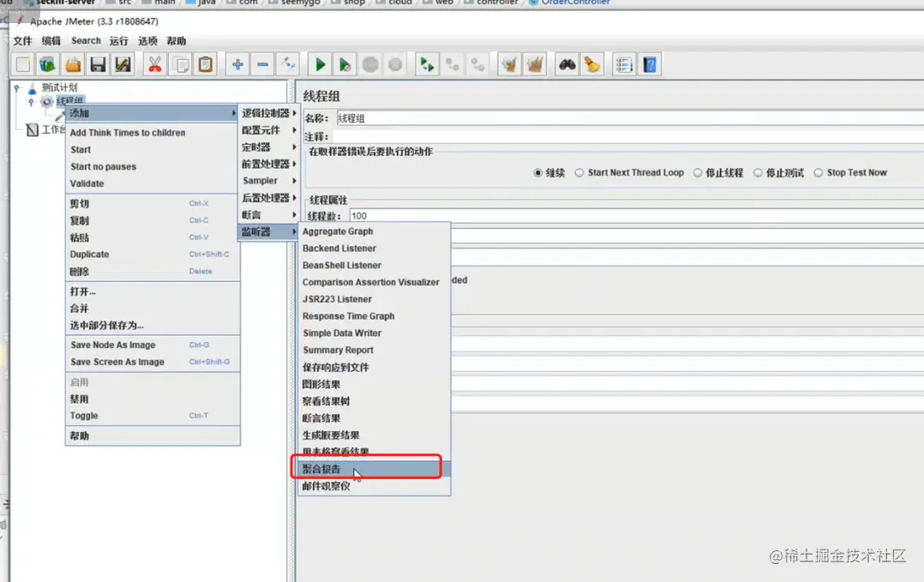This screenshot has height=582, width=924.
Task: Expand the 定时器 submenu
Action: [x=269, y=147]
